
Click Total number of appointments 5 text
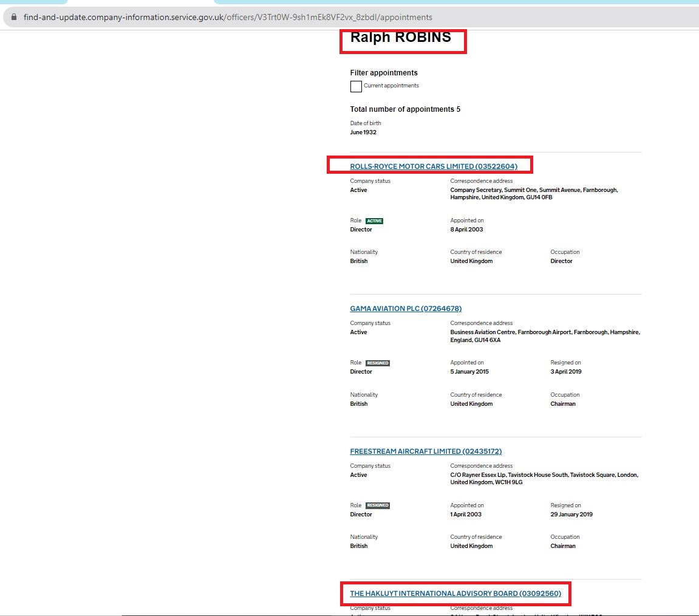[405, 109]
